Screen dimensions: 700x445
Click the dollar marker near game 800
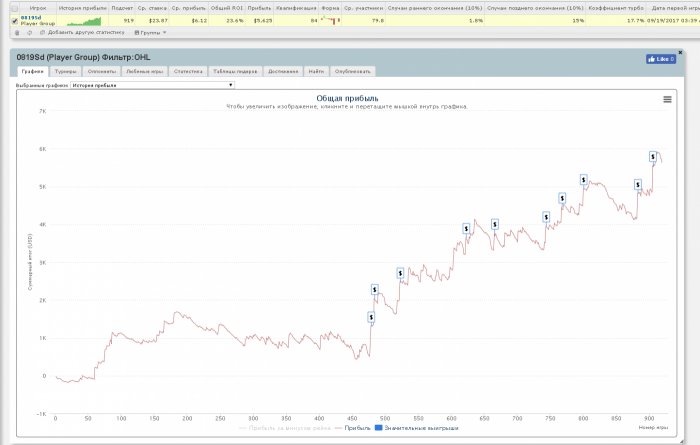(584, 180)
